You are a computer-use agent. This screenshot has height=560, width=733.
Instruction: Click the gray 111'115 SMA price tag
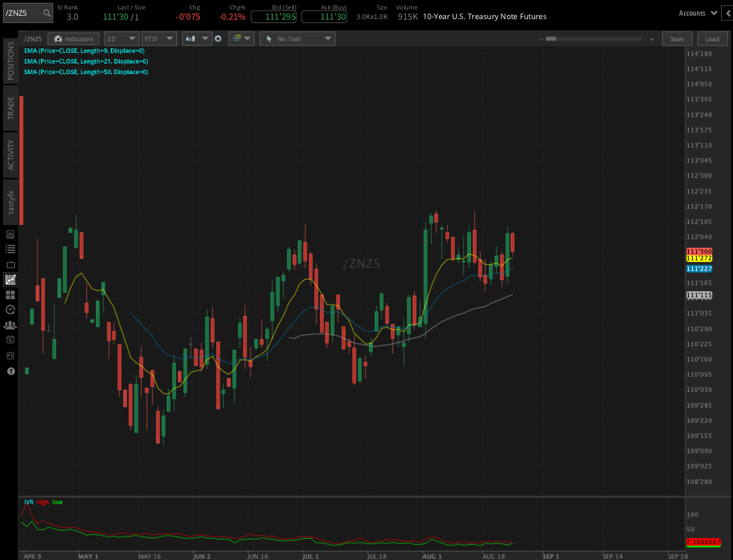point(699,295)
